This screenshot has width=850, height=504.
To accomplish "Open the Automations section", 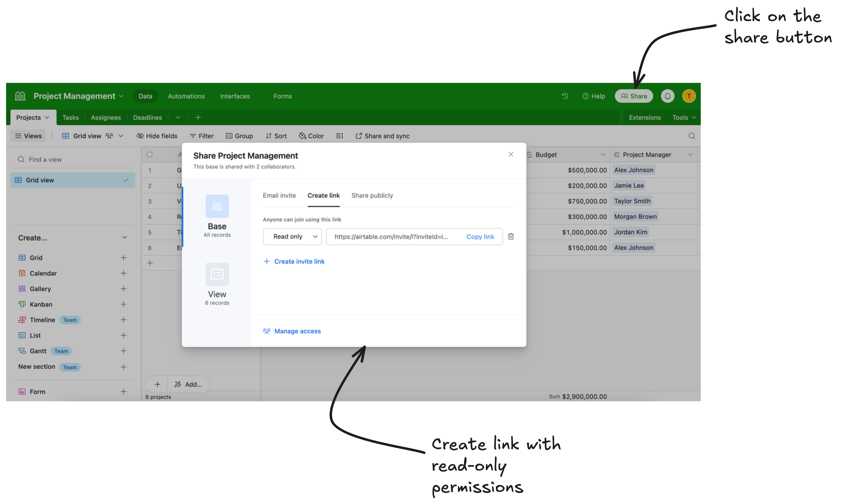I will tap(186, 96).
